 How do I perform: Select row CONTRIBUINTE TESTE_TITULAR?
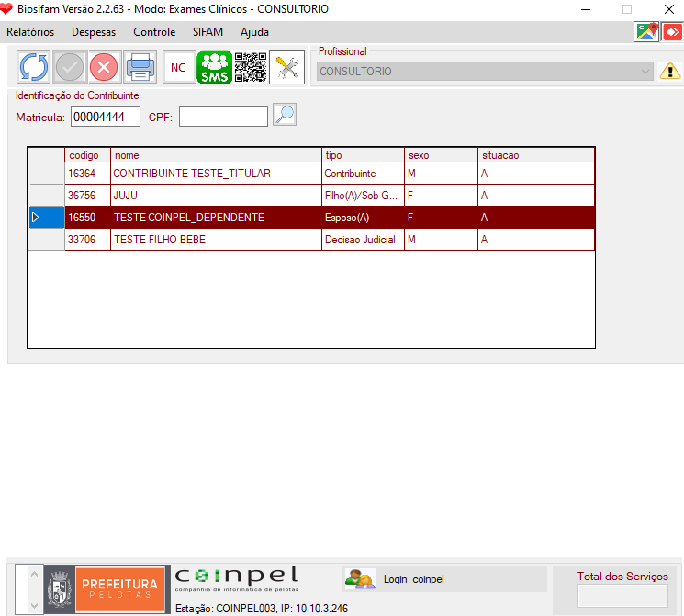[311, 174]
